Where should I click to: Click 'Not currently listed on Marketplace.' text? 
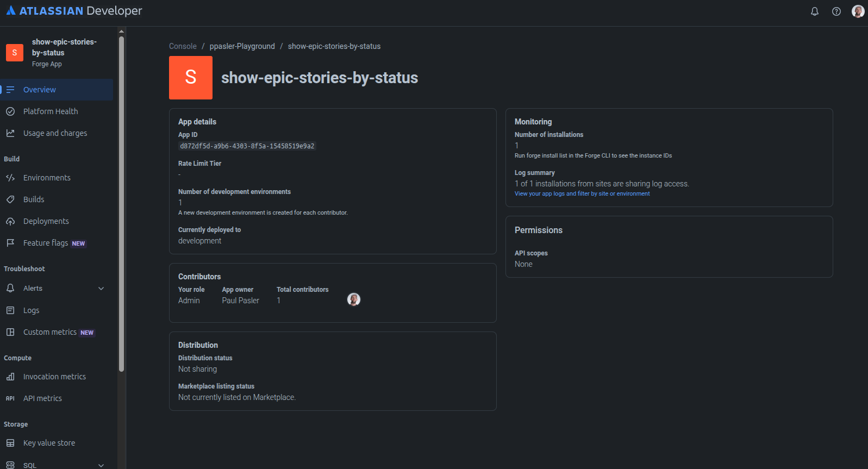[237, 397]
